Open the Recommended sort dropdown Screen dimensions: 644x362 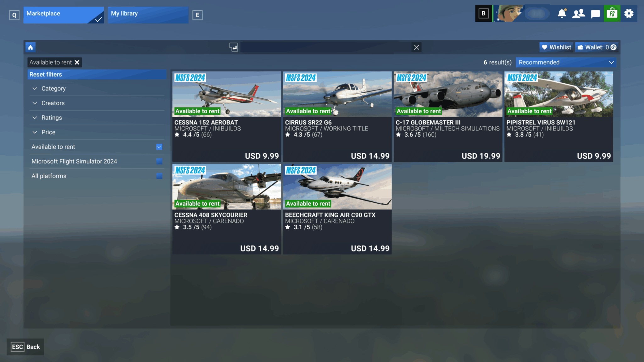[x=566, y=62]
